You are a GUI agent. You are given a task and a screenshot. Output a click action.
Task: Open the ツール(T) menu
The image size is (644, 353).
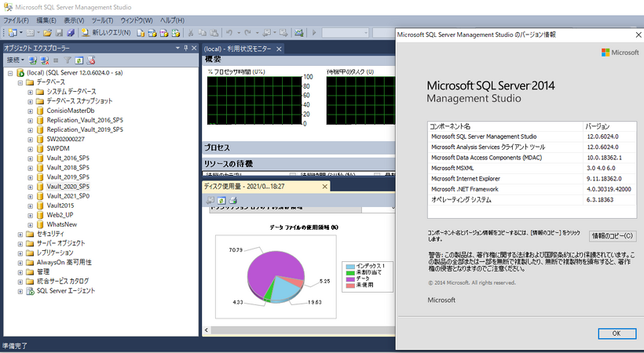[x=102, y=19]
